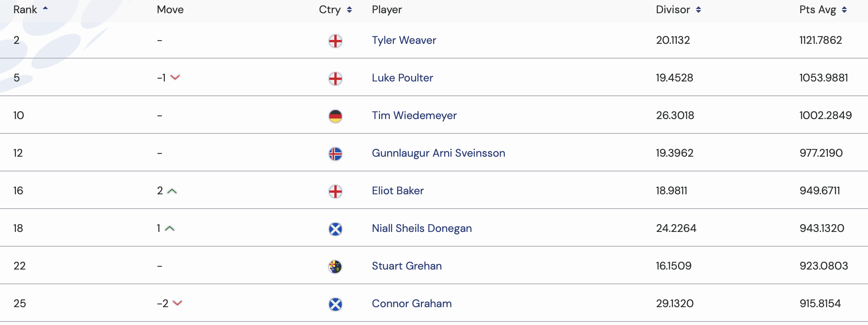Click Move column header

170,10
